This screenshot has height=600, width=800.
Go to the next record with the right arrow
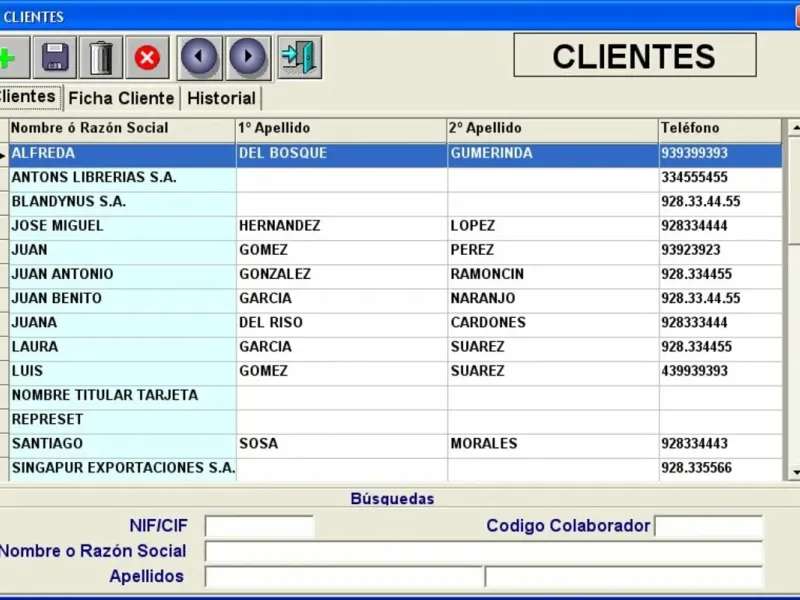point(248,57)
